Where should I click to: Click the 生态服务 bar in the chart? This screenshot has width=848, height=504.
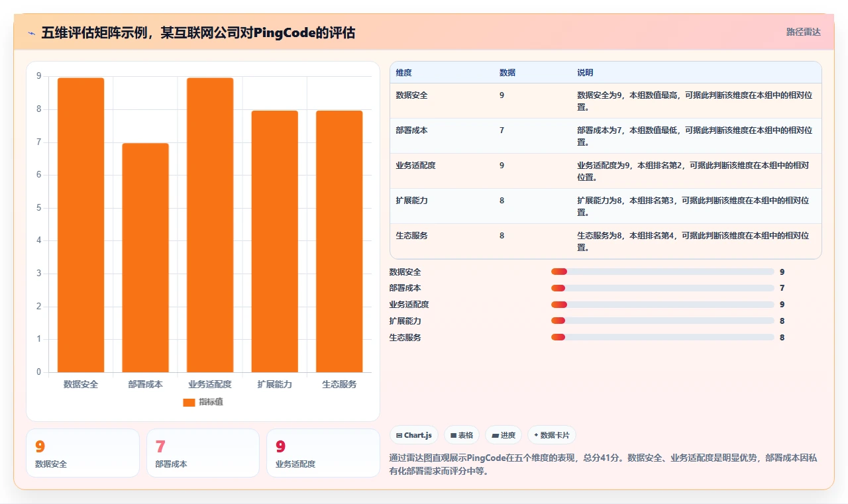[339, 241]
